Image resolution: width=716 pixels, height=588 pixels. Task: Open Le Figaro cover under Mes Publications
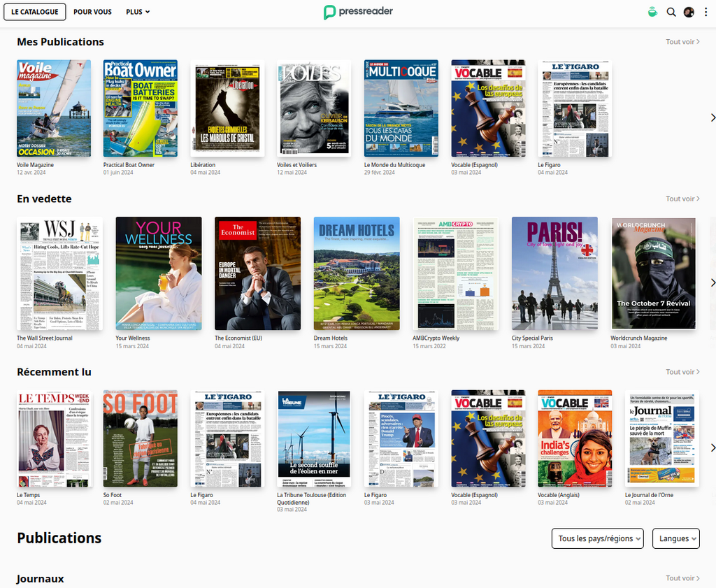click(575, 108)
